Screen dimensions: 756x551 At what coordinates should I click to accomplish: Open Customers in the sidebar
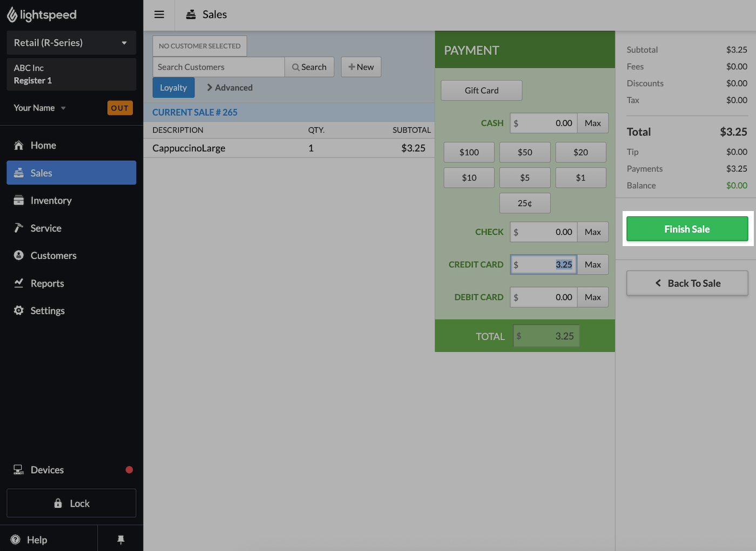click(53, 255)
